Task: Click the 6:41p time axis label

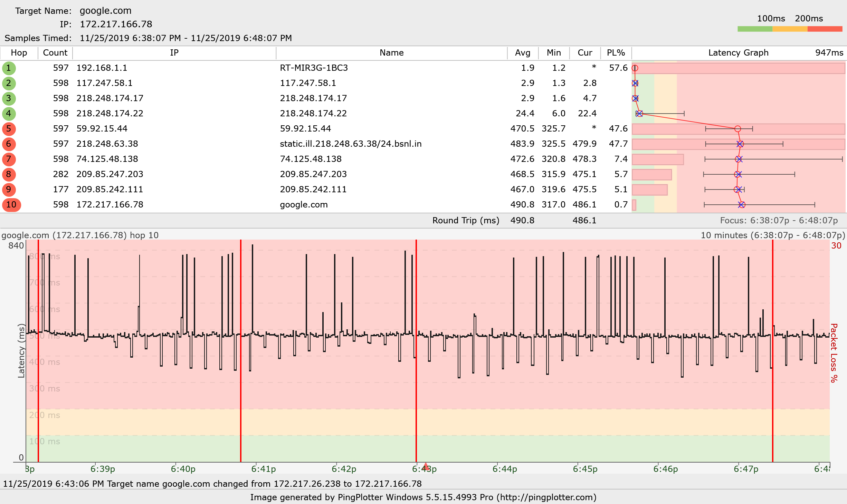Action: click(263, 469)
